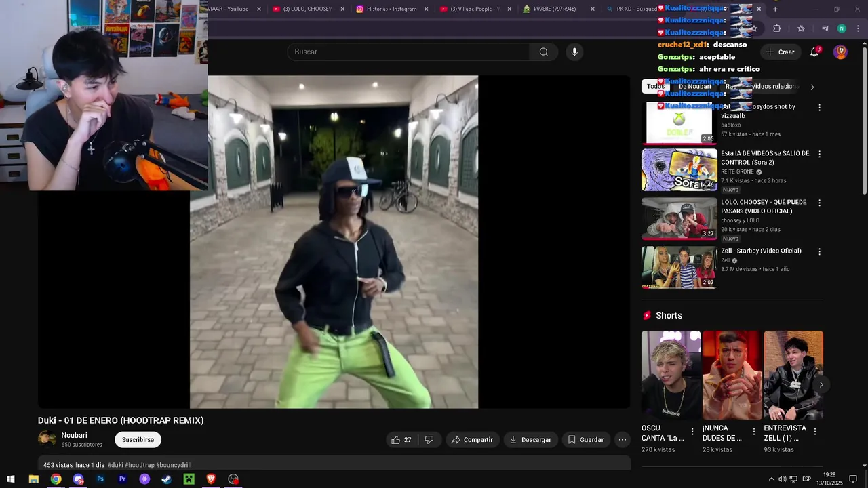Open options for Zell - Starboy video
Viewport: 868px width, 488px height.
pyautogui.click(x=819, y=251)
